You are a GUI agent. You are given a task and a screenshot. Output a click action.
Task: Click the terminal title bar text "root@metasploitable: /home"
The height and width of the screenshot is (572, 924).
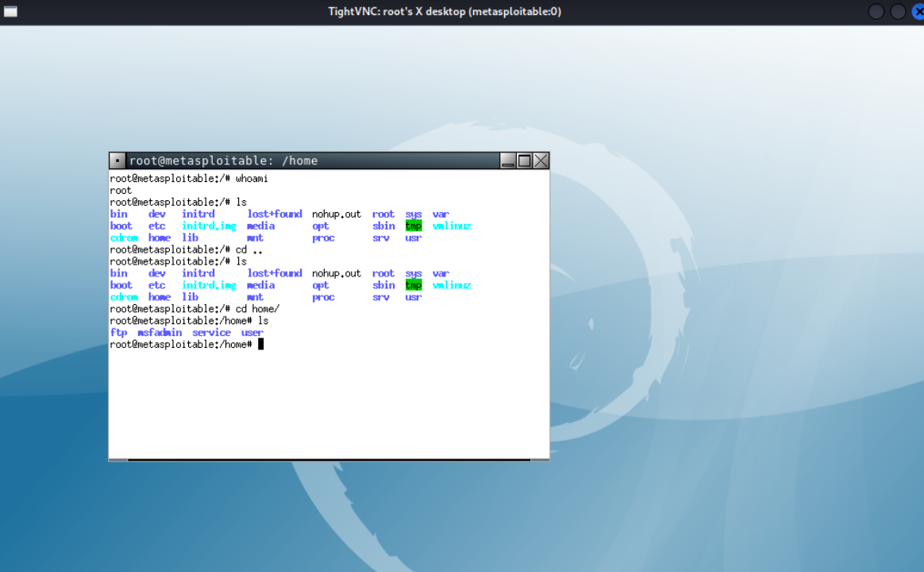(x=223, y=160)
